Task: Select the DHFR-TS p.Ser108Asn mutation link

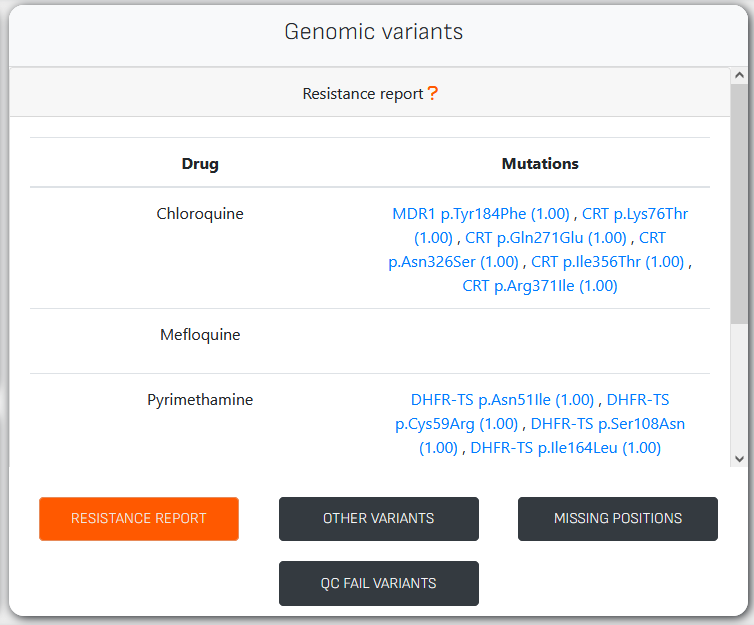Action: coord(607,424)
